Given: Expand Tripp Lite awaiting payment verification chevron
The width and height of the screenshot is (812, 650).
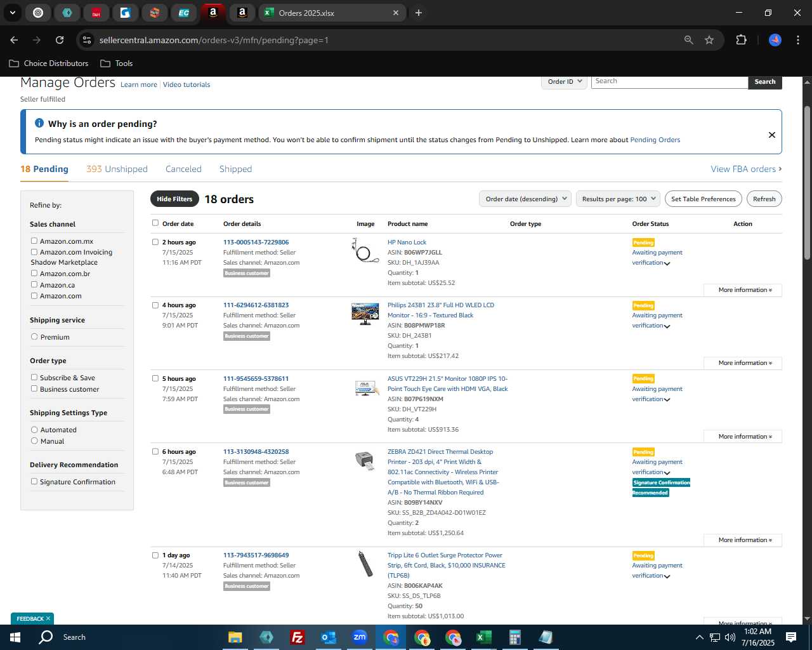Looking at the screenshot, I should (x=667, y=576).
